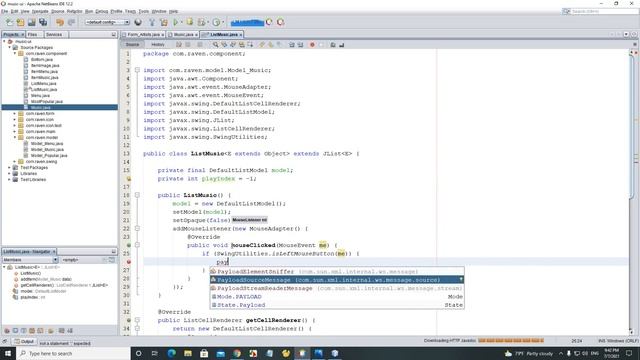Toggle macro recording red circle icon
Image resolution: width=640 pixels, height=360 pixels.
(x=312, y=44)
